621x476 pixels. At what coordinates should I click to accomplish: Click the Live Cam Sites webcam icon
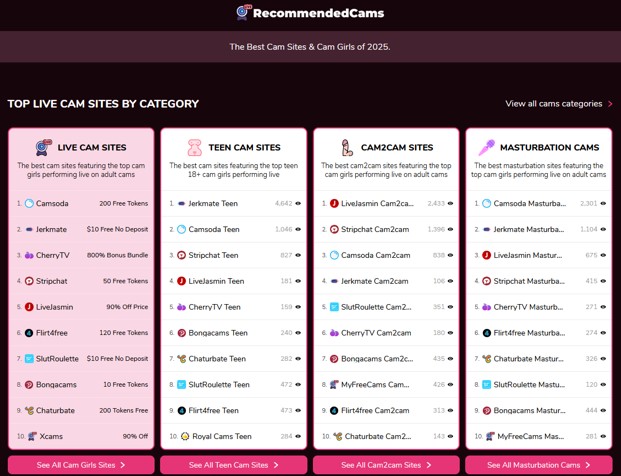44,147
